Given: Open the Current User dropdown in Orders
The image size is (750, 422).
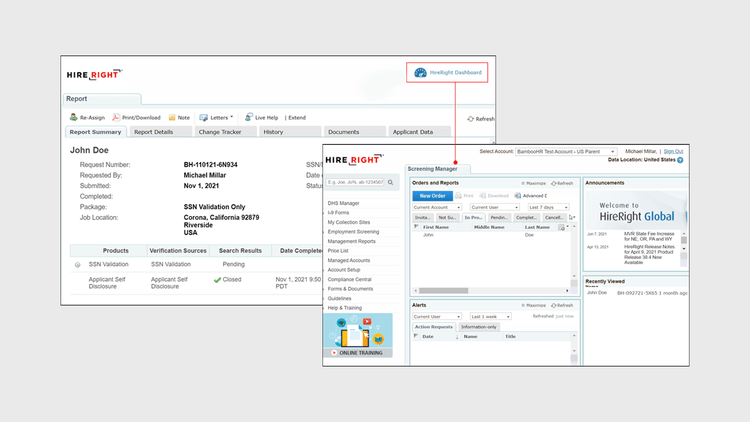Looking at the screenshot, I should (494, 208).
